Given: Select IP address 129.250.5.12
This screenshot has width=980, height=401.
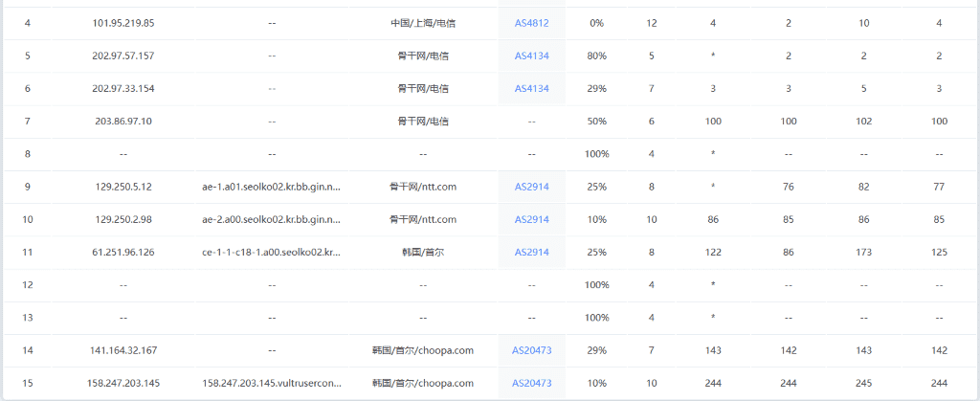Looking at the screenshot, I should tap(123, 187).
